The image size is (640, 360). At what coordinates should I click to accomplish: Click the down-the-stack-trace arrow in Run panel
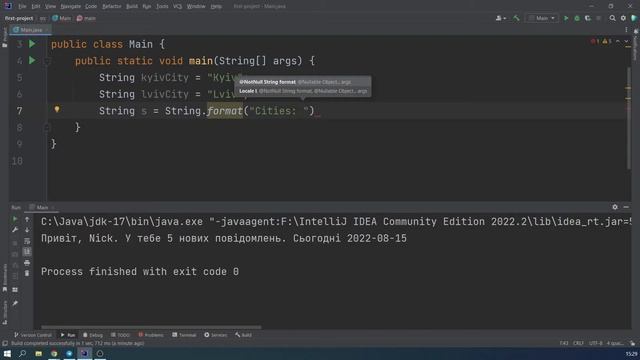click(x=27, y=230)
